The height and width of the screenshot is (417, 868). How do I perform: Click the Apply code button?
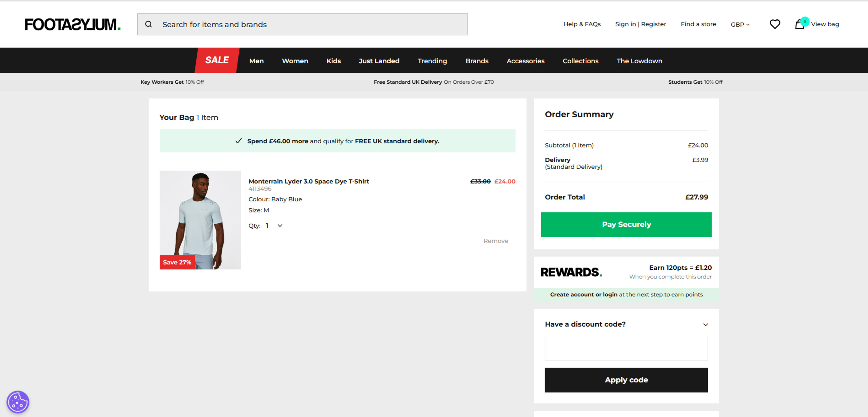(x=626, y=380)
